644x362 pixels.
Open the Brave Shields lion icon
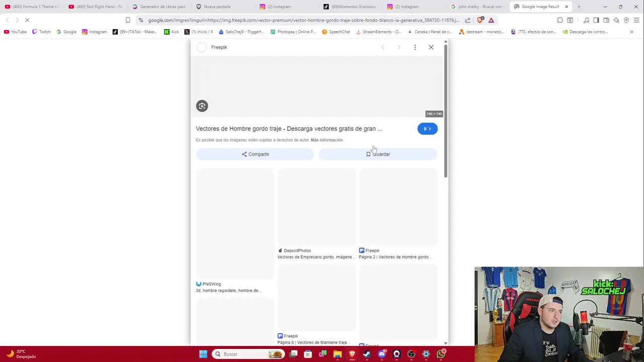point(479,20)
